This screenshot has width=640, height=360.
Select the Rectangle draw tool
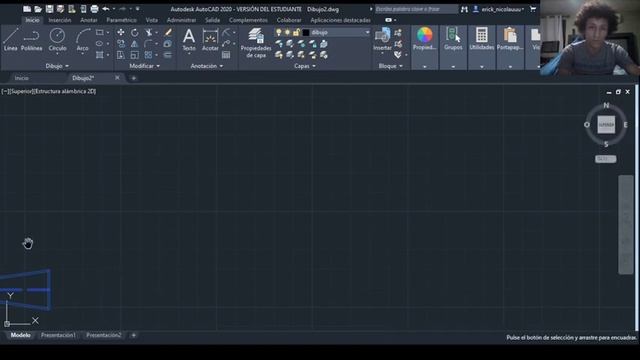(x=100, y=32)
